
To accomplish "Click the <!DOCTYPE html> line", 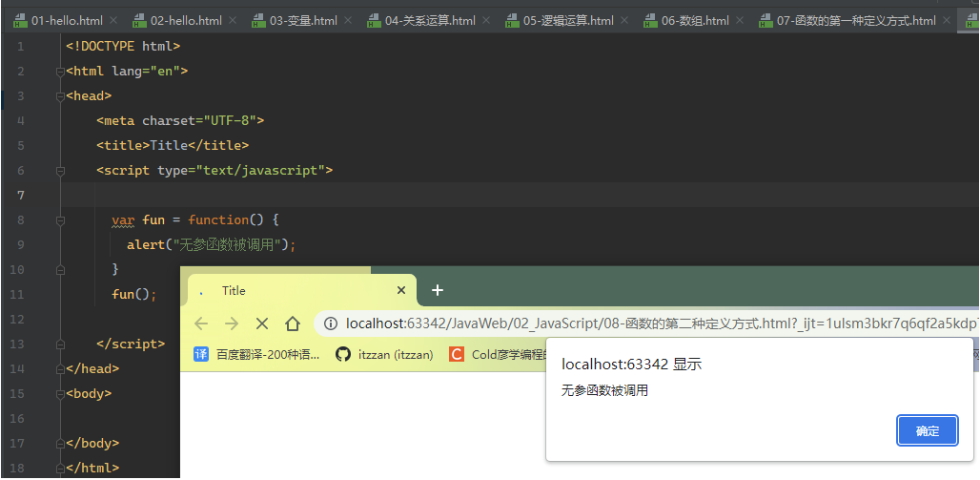I will click(123, 47).
